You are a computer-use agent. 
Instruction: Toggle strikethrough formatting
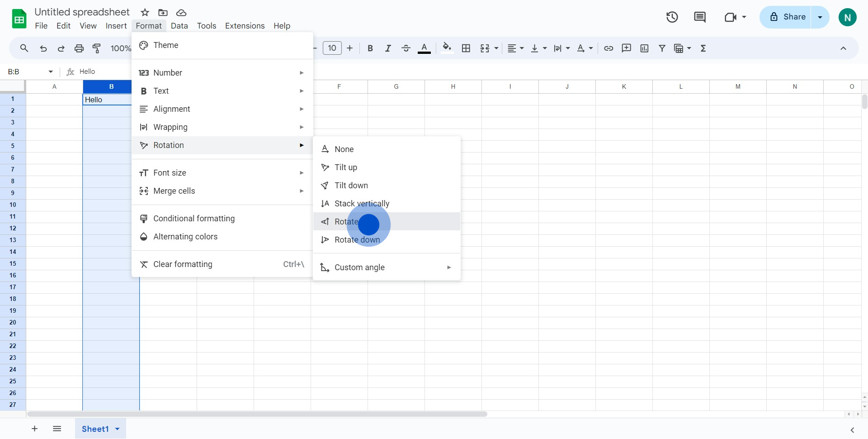406,48
